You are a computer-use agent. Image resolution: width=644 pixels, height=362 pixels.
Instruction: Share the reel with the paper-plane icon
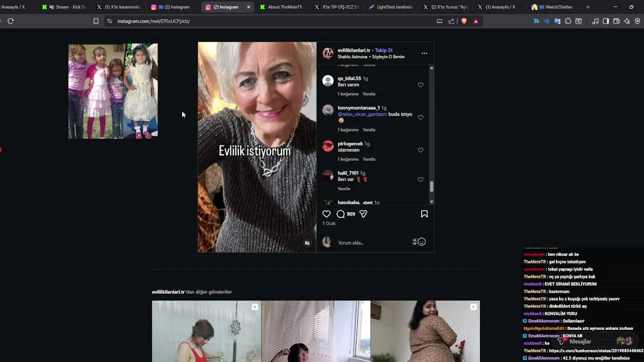coord(363,214)
